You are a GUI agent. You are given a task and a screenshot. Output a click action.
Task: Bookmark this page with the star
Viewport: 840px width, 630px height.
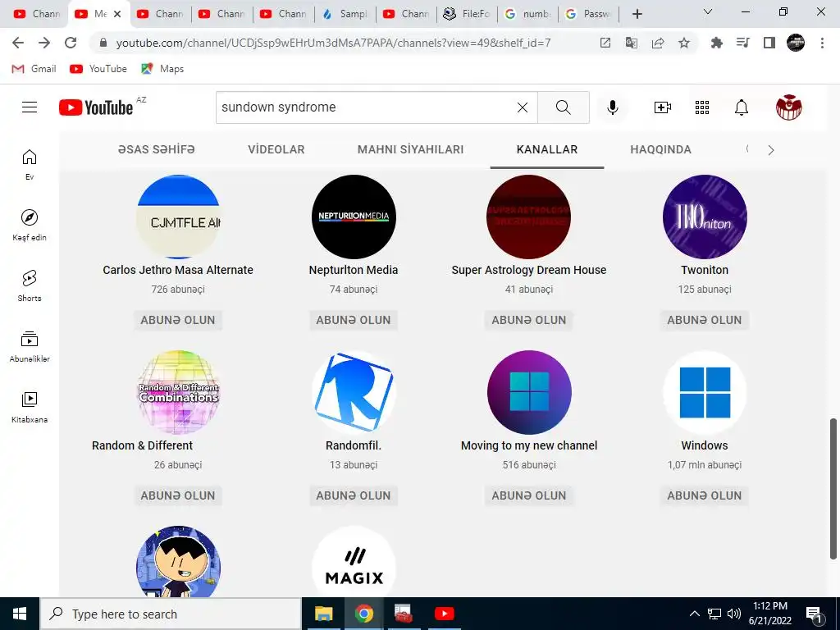(684, 43)
